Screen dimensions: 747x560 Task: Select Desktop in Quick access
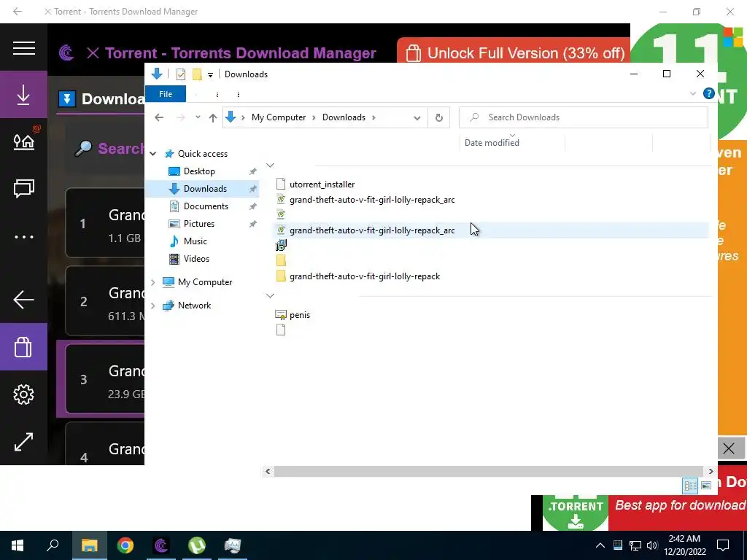click(199, 171)
